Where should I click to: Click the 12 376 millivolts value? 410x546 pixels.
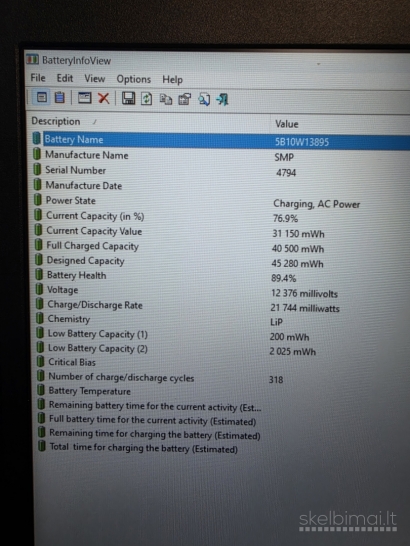coord(304,294)
